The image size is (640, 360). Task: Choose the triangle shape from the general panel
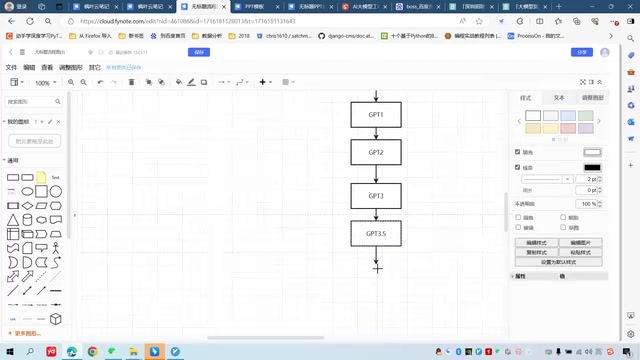click(x=13, y=220)
